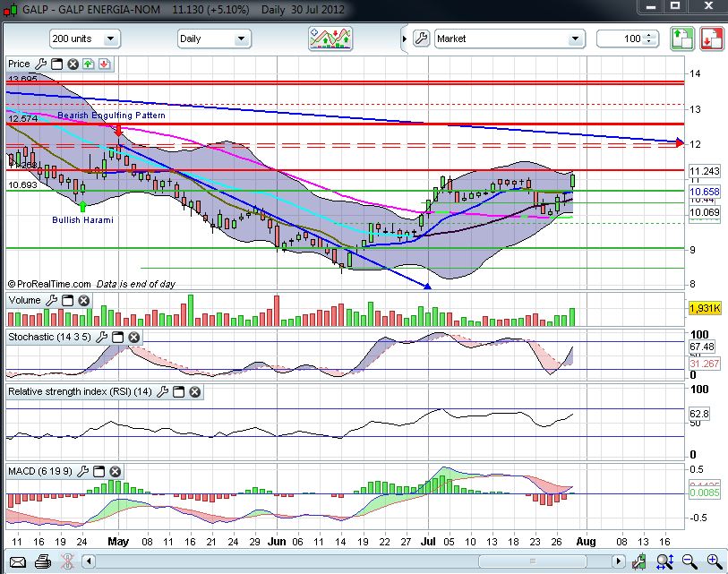Maximize the Stochastic panel
Screen dimensions: 728x574
tap(118, 338)
